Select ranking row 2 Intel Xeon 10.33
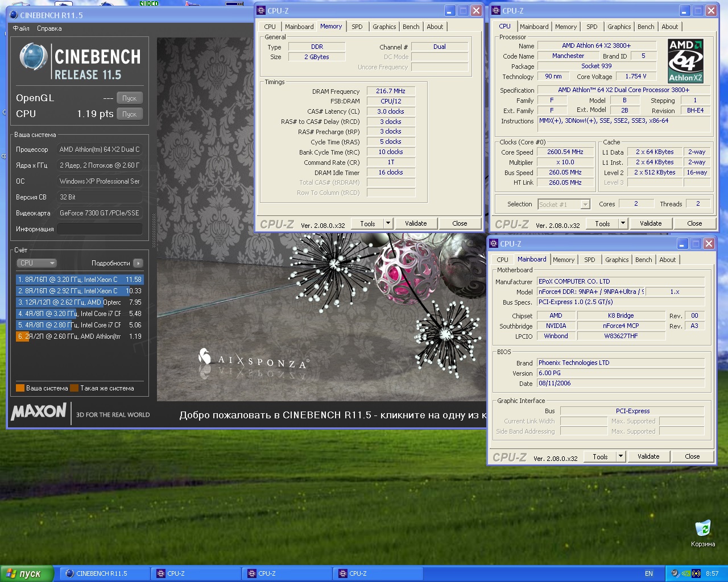Image resolution: width=728 pixels, height=582 pixels. (x=80, y=291)
